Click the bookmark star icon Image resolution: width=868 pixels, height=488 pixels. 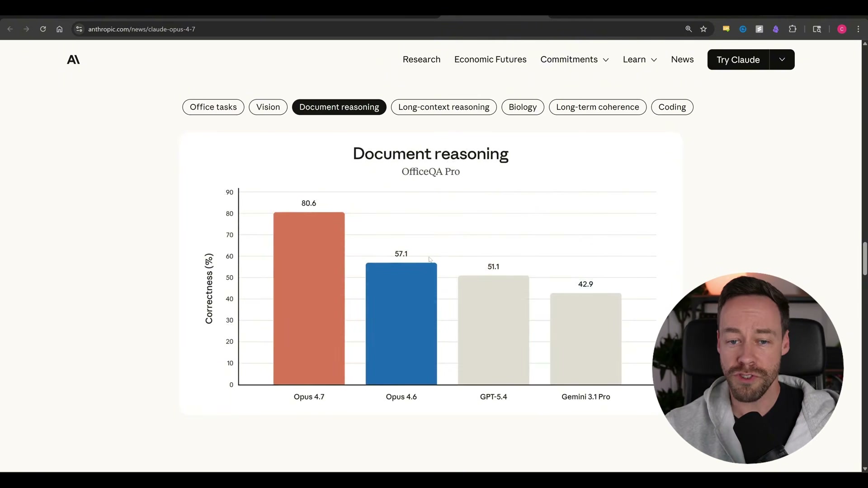pyautogui.click(x=703, y=29)
